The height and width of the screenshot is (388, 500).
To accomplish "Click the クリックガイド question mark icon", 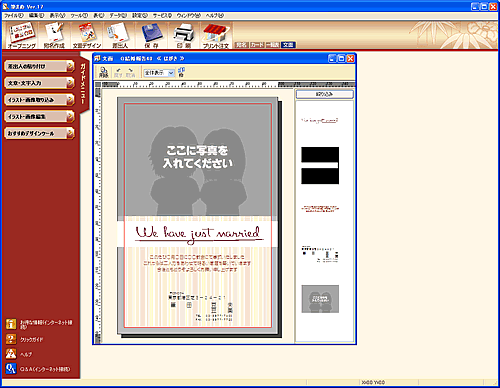I will [11, 339].
